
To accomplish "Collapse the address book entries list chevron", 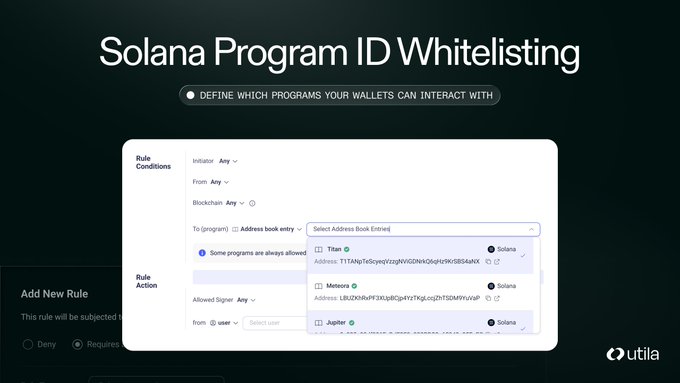I will click(x=531, y=229).
